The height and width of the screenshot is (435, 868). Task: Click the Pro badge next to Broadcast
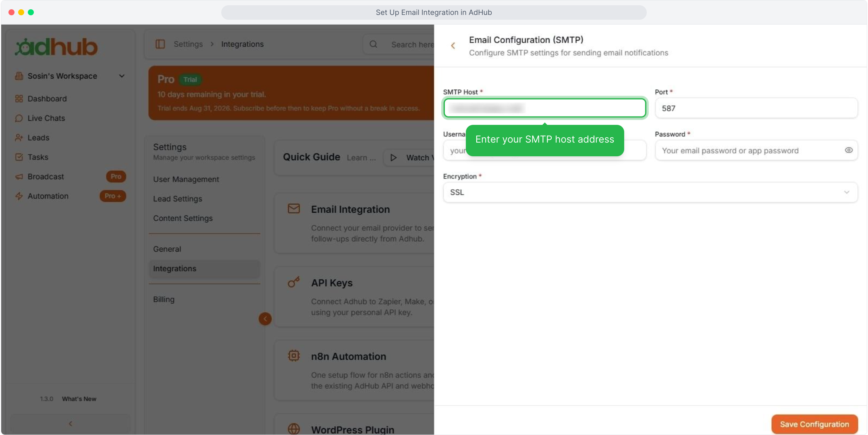116,176
